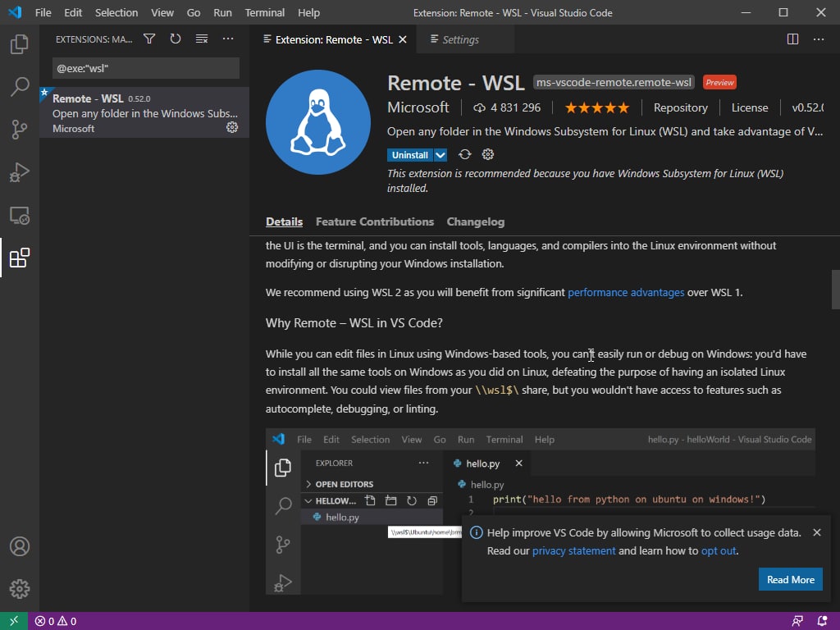Viewport: 840px width, 630px height.
Task: Open the Run menu
Action: [222, 12]
